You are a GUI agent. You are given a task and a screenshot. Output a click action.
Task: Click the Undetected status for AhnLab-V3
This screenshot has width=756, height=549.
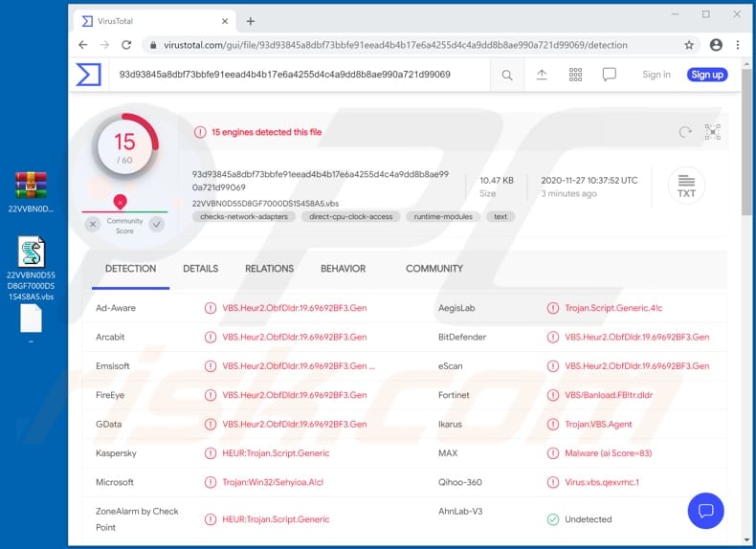point(589,519)
